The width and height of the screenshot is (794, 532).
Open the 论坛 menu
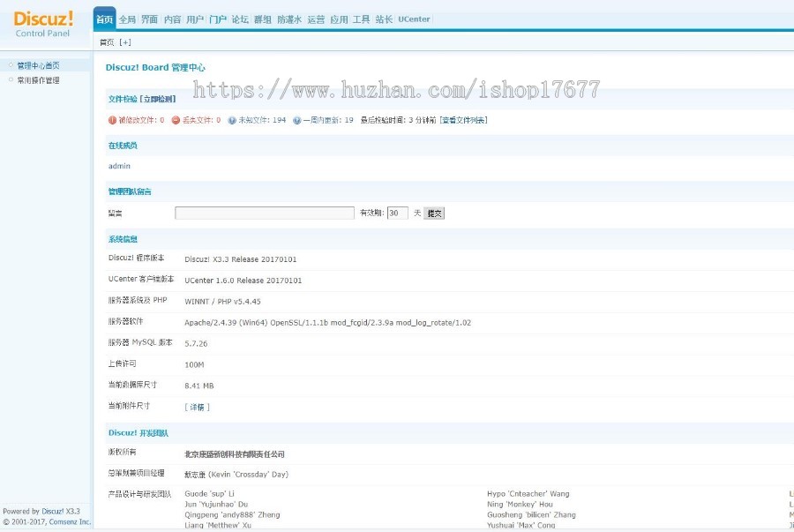240,19
